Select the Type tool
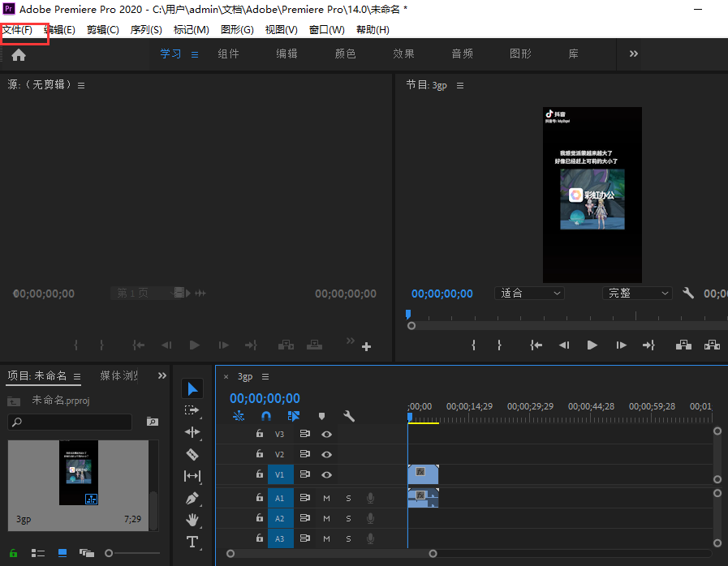Viewport: 728px width, 566px height. [x=192, y=542]
